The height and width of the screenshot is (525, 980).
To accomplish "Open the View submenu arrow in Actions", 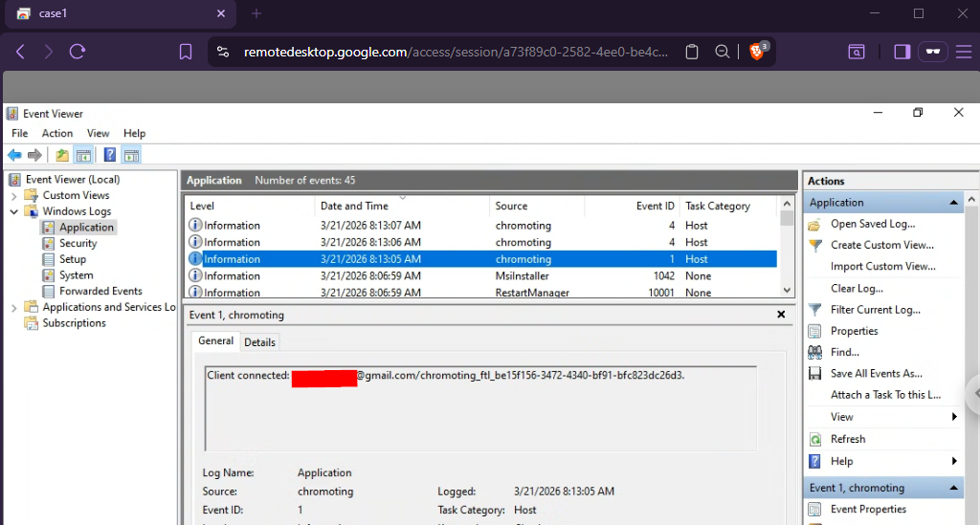I will (x=954, y=417).
